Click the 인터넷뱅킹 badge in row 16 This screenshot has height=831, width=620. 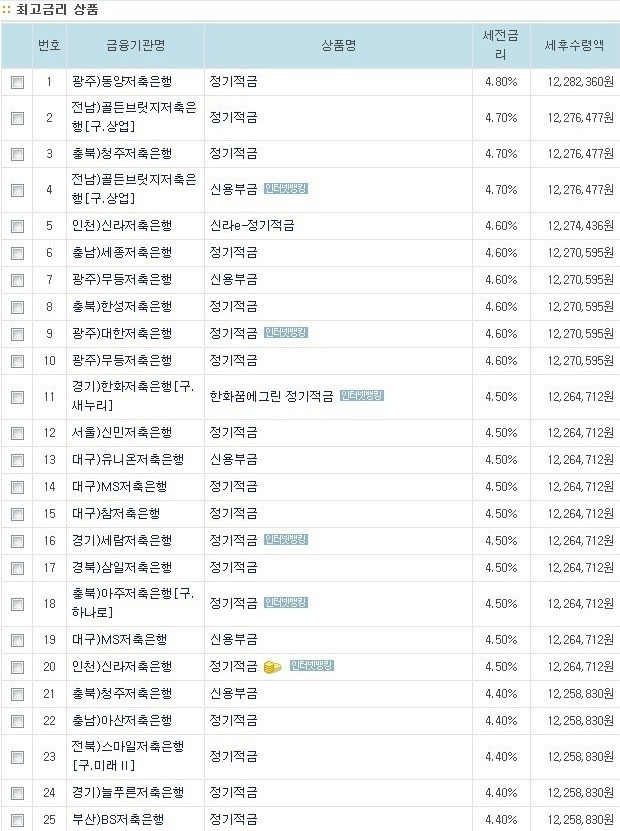(286, 540)
